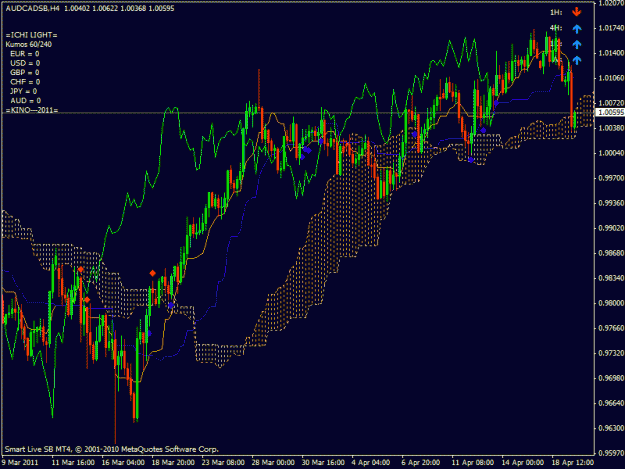Click the 0.98340 price axis value
The image size is (625, 469).
611,278
